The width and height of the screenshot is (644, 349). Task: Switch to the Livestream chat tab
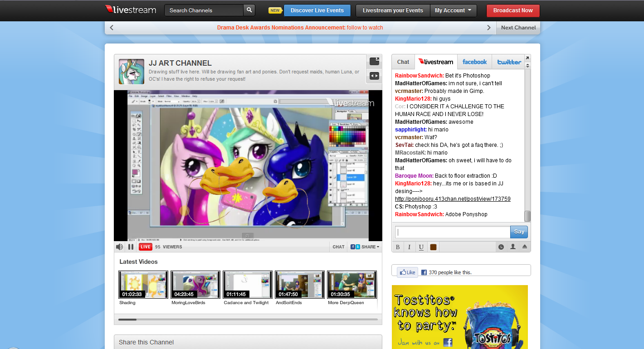click(x=436, y=62)
